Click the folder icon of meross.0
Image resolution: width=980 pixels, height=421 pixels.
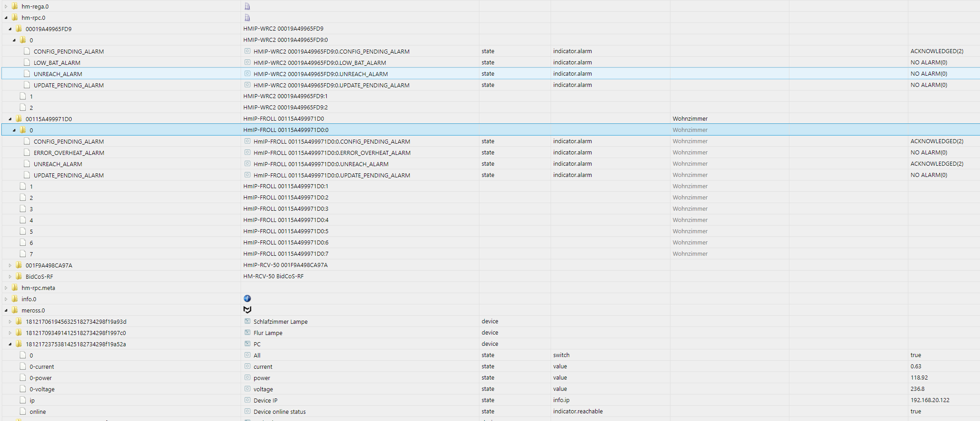(15, 310)
